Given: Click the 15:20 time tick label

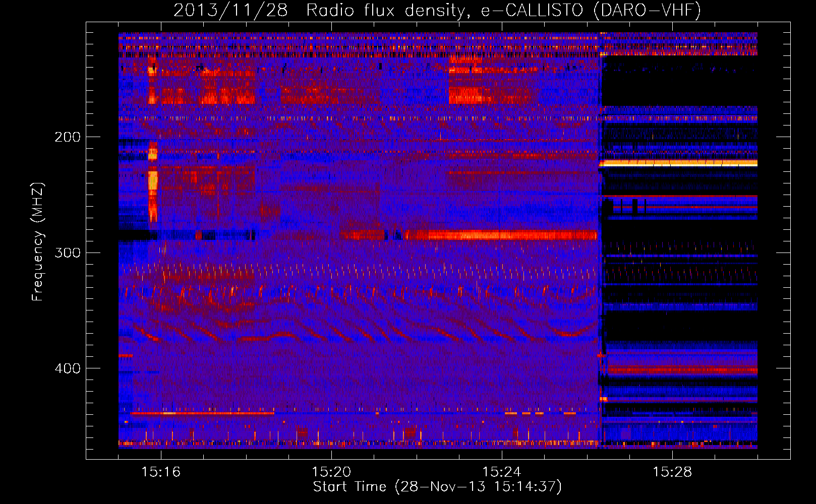Looking at the screenshot, I should click(x=331, y=472).
